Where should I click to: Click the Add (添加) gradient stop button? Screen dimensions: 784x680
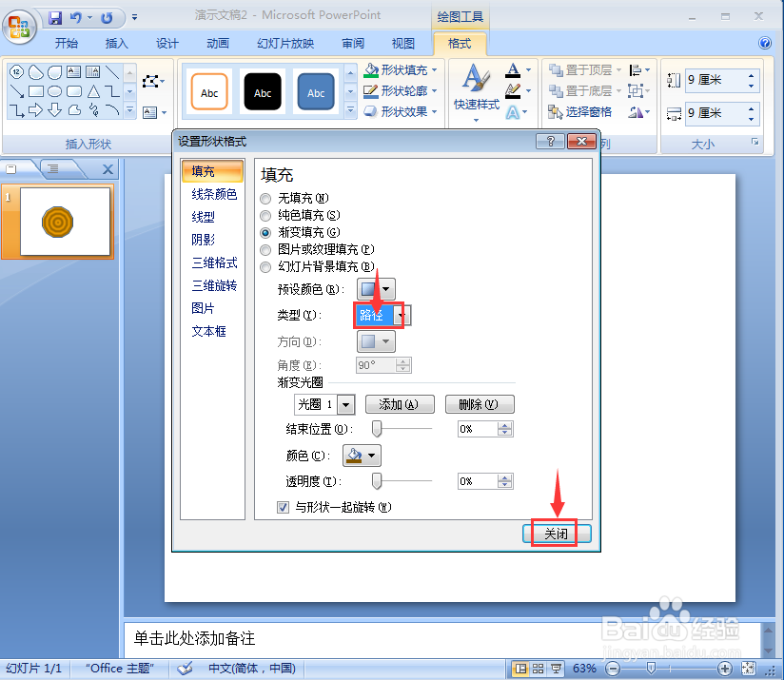tap(400, 405)
